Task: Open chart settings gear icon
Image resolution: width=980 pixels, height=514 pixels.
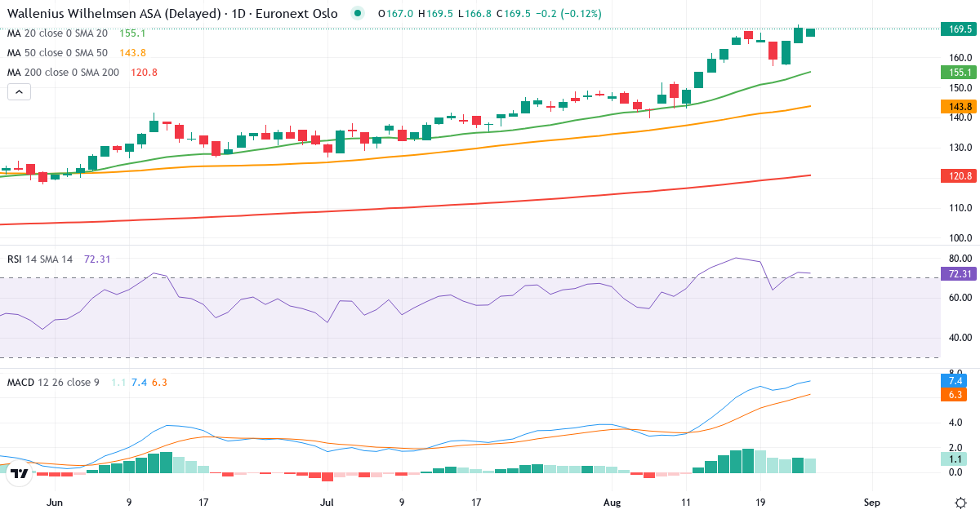Action: (961, 502)
